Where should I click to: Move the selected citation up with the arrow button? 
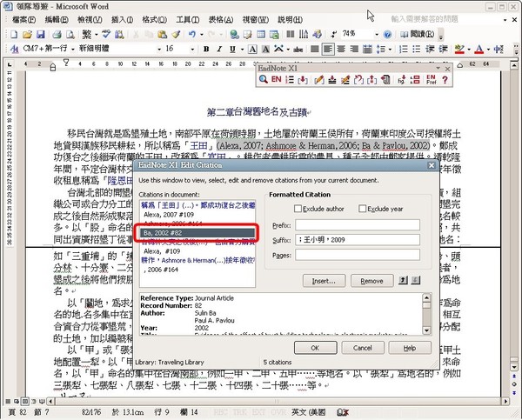[403, 280]
